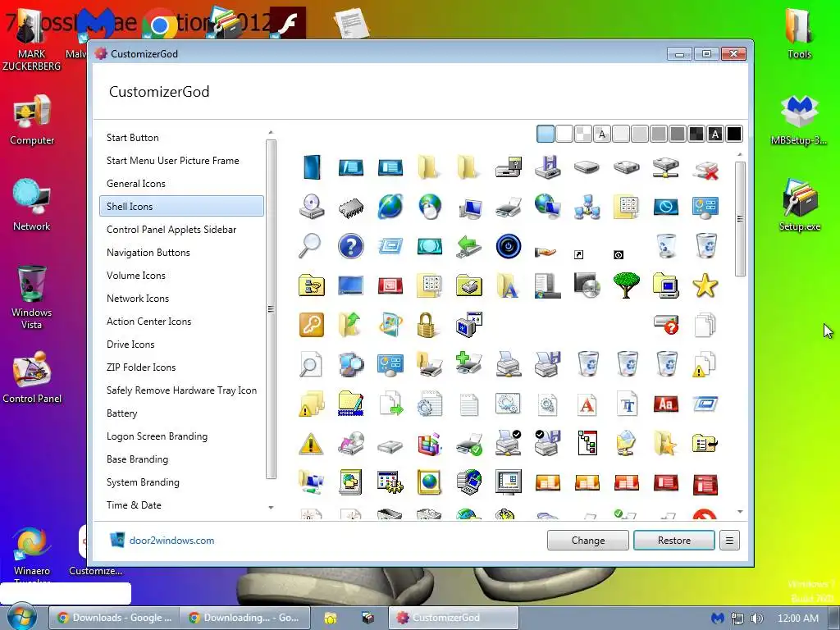This screenshot has height=630, width=840.
Task: Pick the small shortcut arrow overlay icon
Action: click(578, 255)
